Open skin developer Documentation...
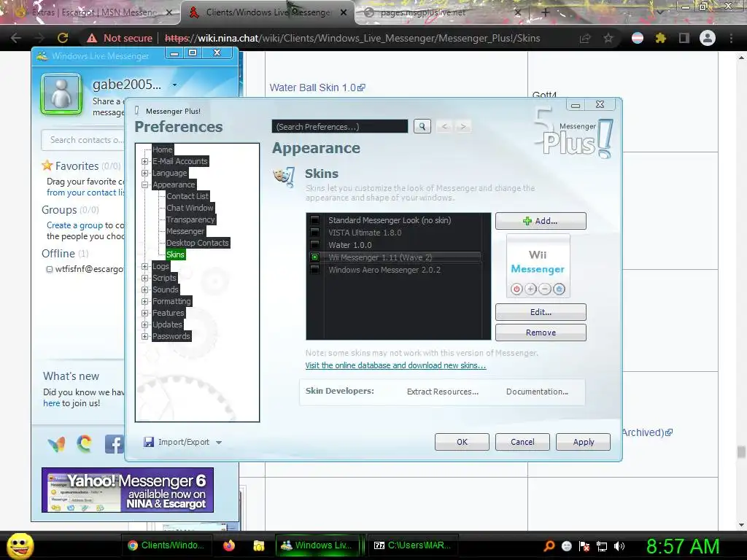The image size is (747, 560). tap(537, 392)
